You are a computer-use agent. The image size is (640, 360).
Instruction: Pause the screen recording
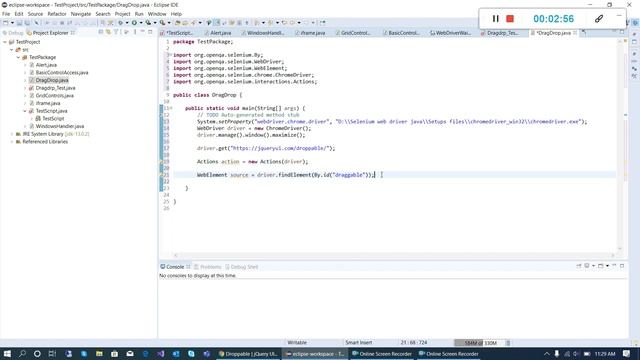(495, 19)
